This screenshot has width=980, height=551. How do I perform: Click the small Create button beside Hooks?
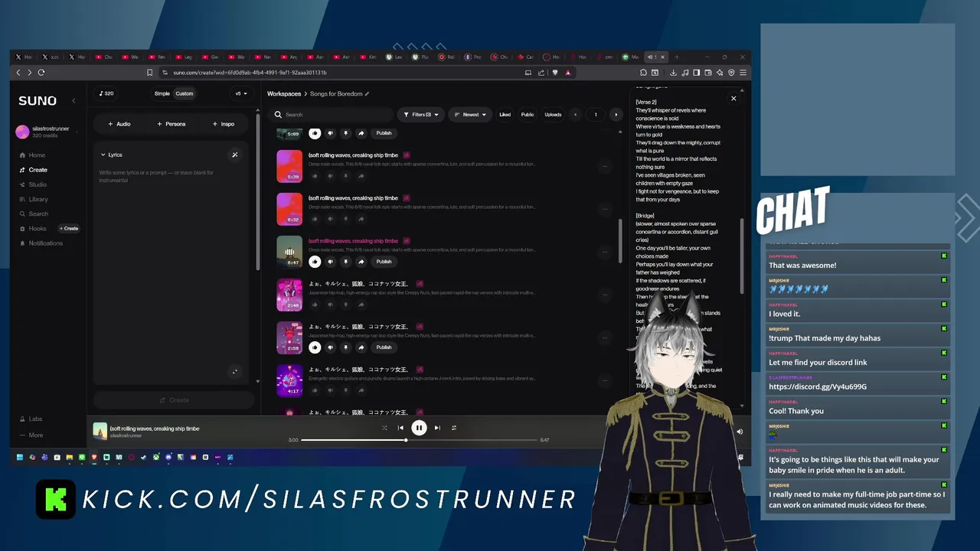coord(69,228)
